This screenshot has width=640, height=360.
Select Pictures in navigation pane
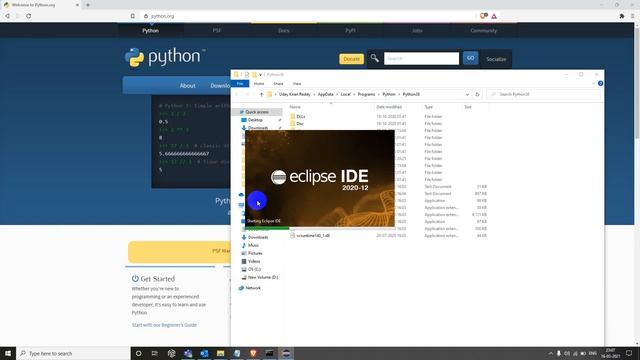255,253
